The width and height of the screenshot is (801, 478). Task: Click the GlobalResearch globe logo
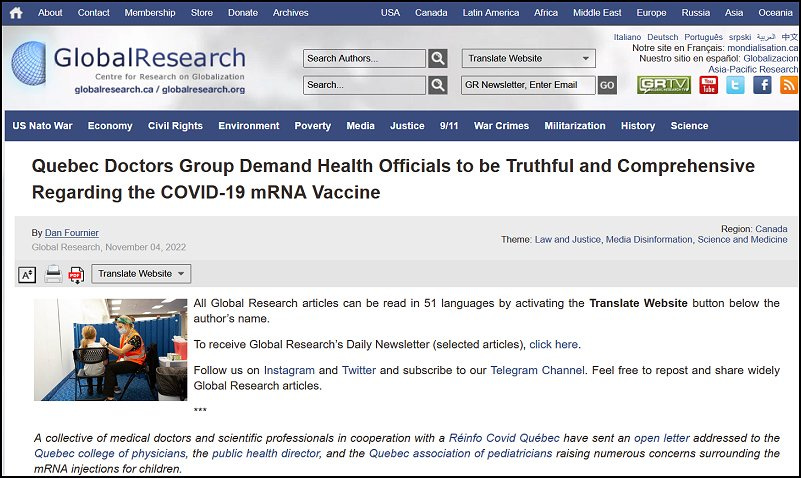click(x=29, y=63)
